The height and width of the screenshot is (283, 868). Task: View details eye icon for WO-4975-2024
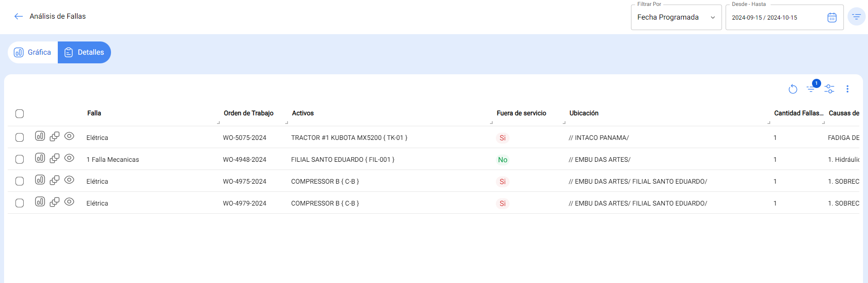tap(69, 180)
